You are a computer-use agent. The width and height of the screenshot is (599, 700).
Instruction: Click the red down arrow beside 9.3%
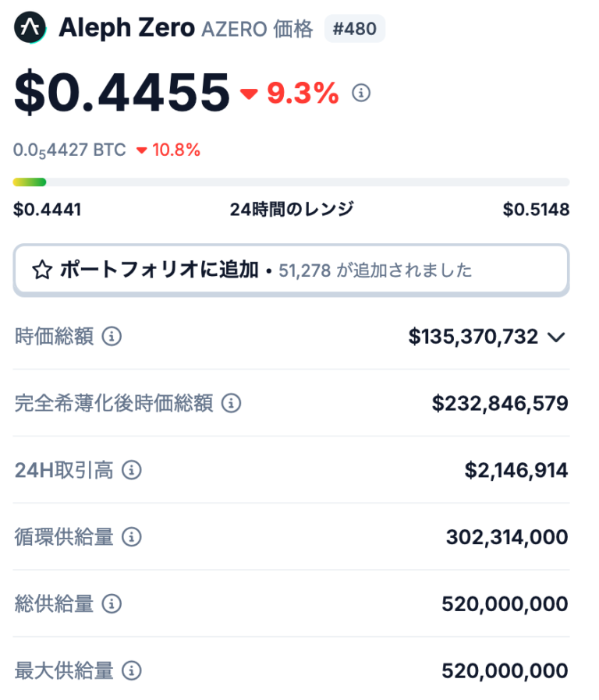[x=250, y=94]
